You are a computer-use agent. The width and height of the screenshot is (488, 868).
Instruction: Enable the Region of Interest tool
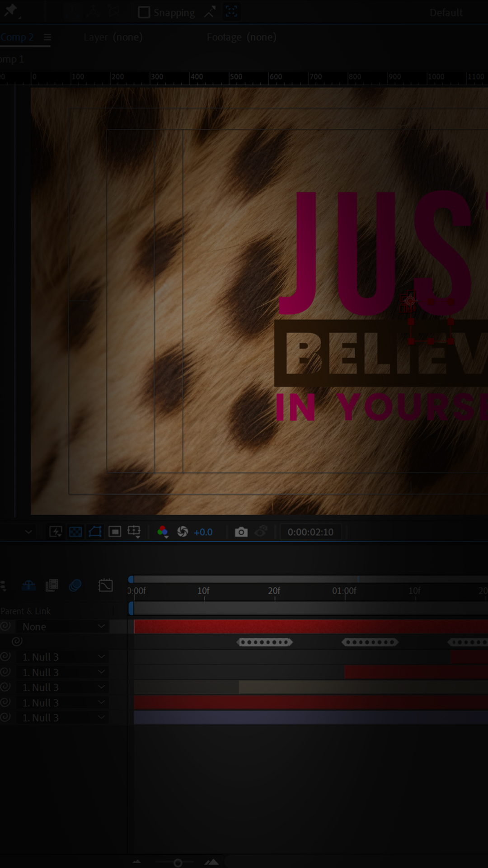point(115,532)
